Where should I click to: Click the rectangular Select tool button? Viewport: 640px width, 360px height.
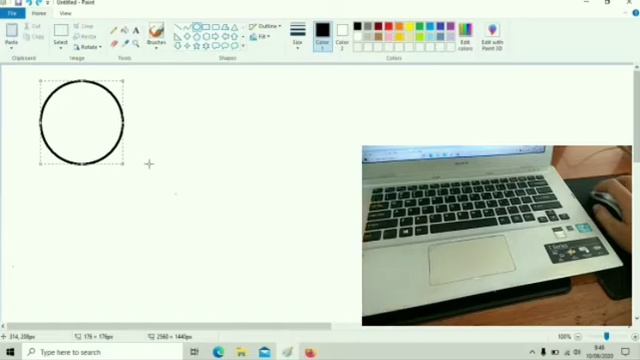(x=61, y=30)
